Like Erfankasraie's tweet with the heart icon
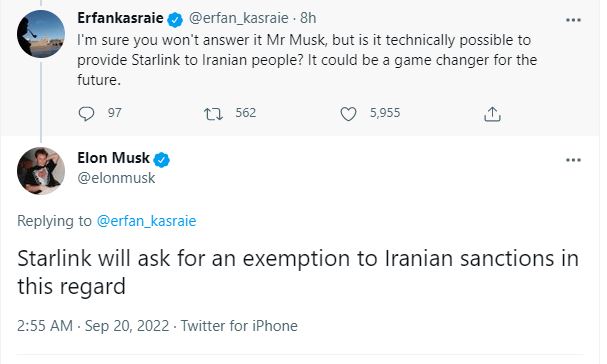 [x=348, y=114]
